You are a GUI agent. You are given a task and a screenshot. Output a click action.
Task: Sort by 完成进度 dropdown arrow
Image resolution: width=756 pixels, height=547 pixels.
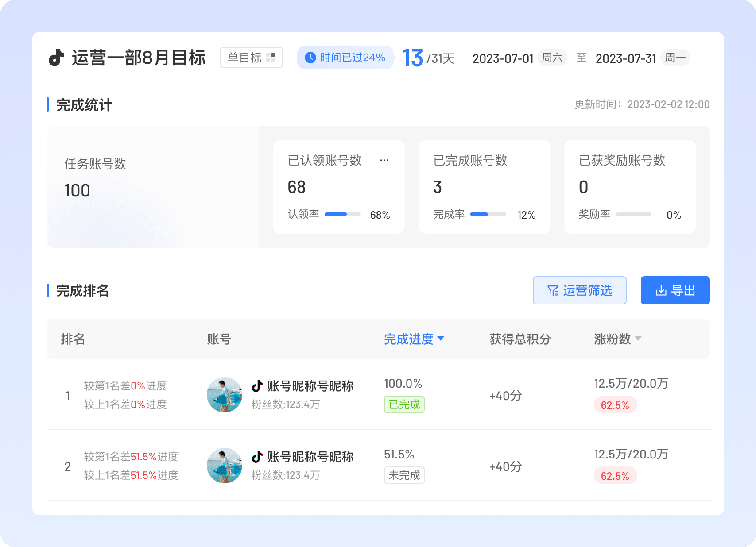(441, 339)
